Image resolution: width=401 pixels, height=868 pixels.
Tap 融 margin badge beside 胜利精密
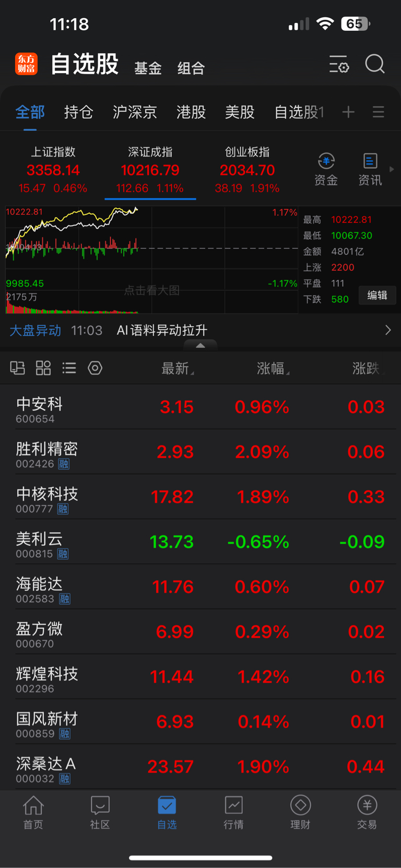[64, 464]
